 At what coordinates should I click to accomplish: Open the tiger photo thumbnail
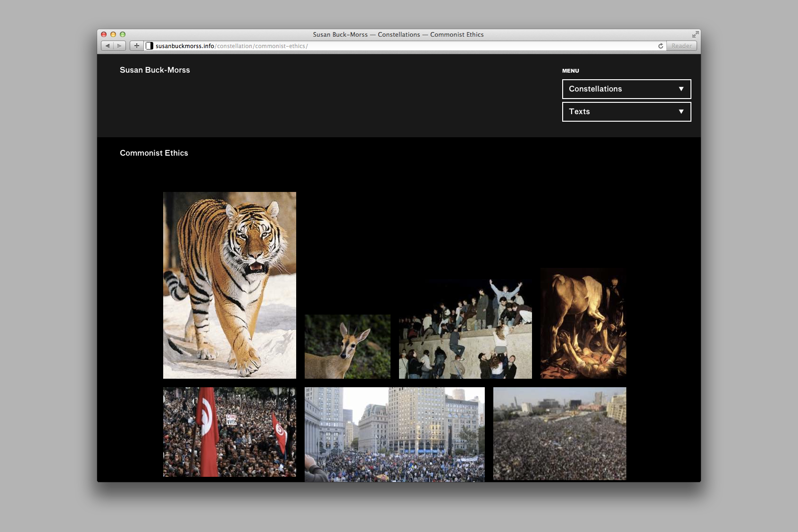tap(229, 285)
